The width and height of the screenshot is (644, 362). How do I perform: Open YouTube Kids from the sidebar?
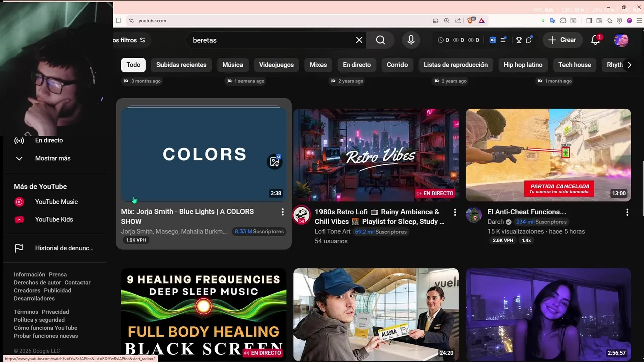tap(54, 219)
